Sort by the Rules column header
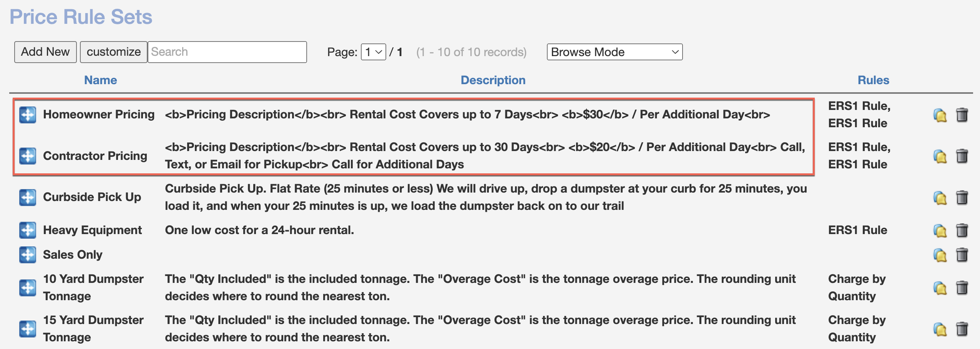This screenshot has width=980, height=349. [x=873, y=80]
